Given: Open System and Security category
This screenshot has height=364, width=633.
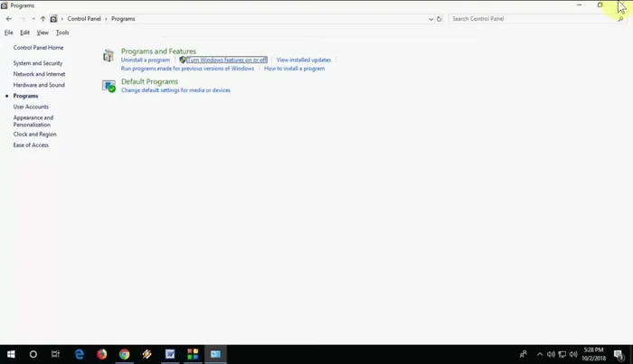Looking at the screenshot, I should click(x=38, y=63).
